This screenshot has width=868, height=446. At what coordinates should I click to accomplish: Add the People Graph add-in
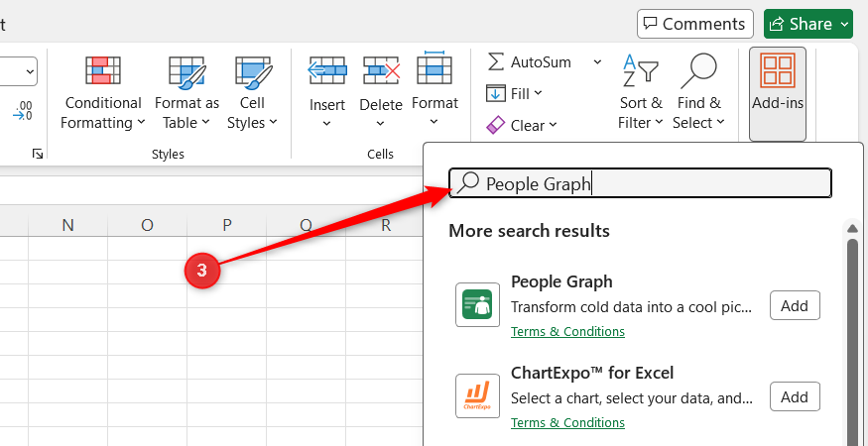(x=795, y=305)
